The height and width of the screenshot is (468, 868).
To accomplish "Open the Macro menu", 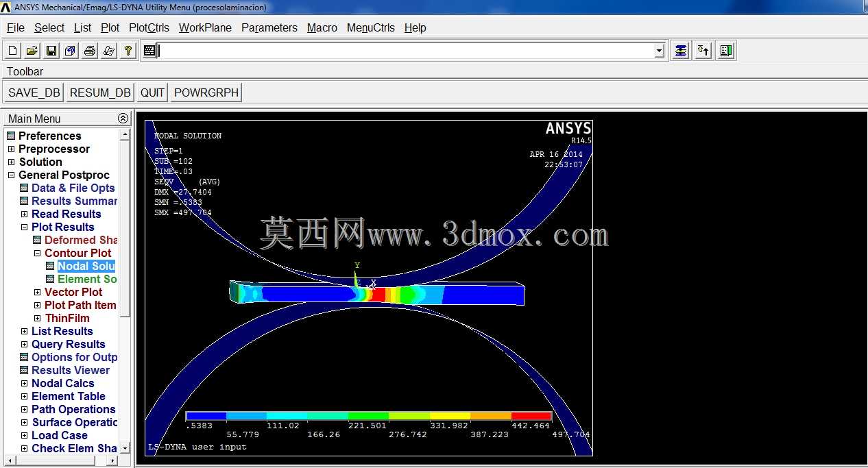I will pos(322,27).
